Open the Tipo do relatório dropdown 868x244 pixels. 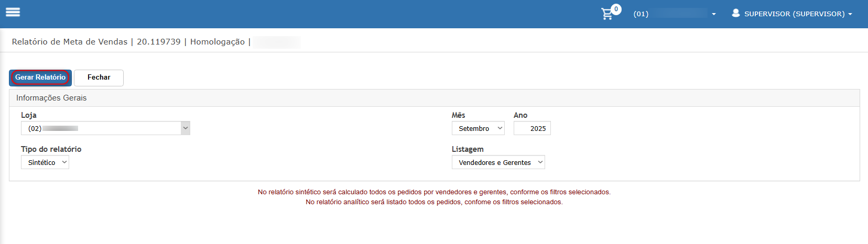[45, 162]
